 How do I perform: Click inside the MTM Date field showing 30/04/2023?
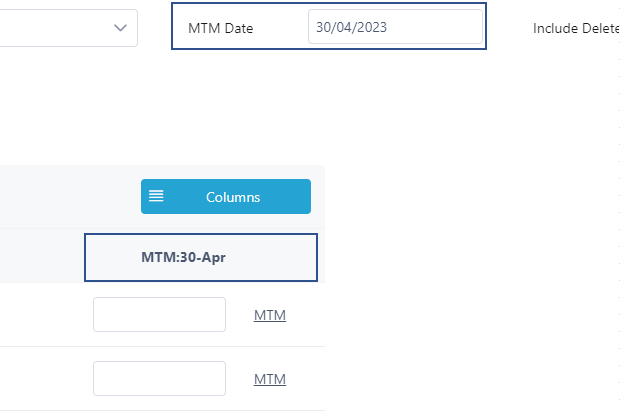click(x=395, y=27)
